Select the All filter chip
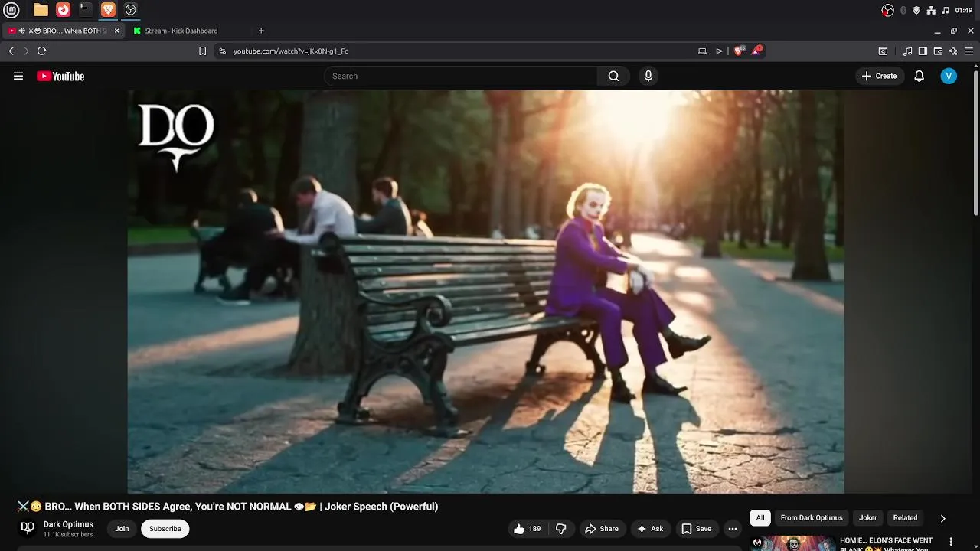Image resolution: width=980 pixels, height=551 pixels. tap(759, 518)
